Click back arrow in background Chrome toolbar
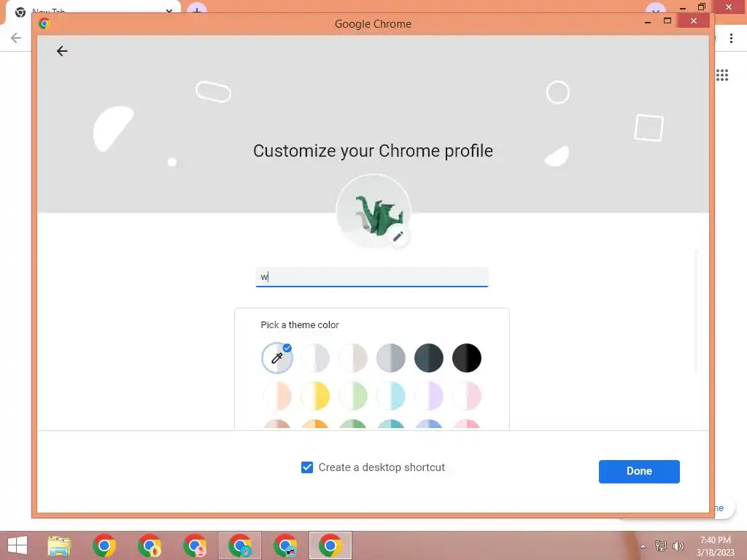This screenshot has width=747, height=560. [x=16, y=38]
